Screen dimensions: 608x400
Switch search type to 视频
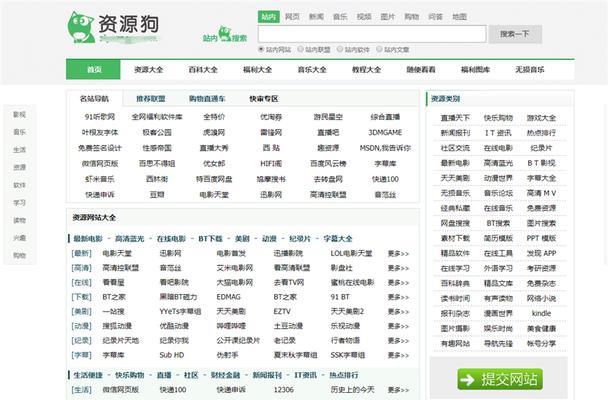pos(364,17)
